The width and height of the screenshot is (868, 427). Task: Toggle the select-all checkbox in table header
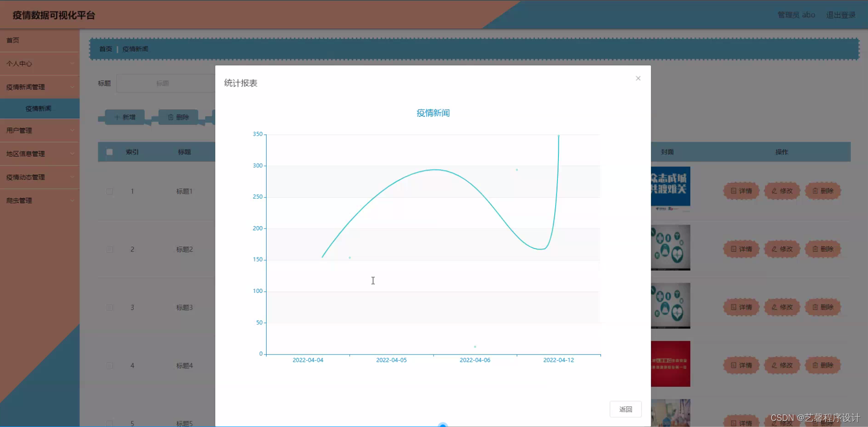pyautogui.click(x=109, y=152)
